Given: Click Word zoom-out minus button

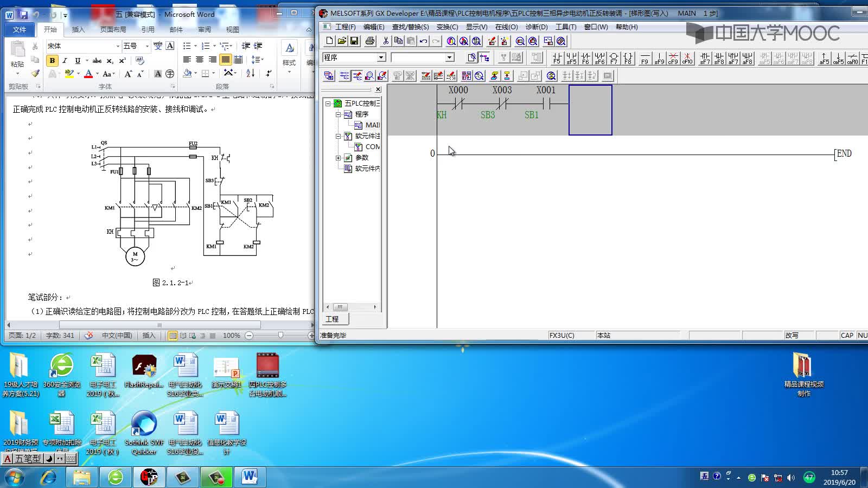Looking at the screenshot, I should coord(249,336).
